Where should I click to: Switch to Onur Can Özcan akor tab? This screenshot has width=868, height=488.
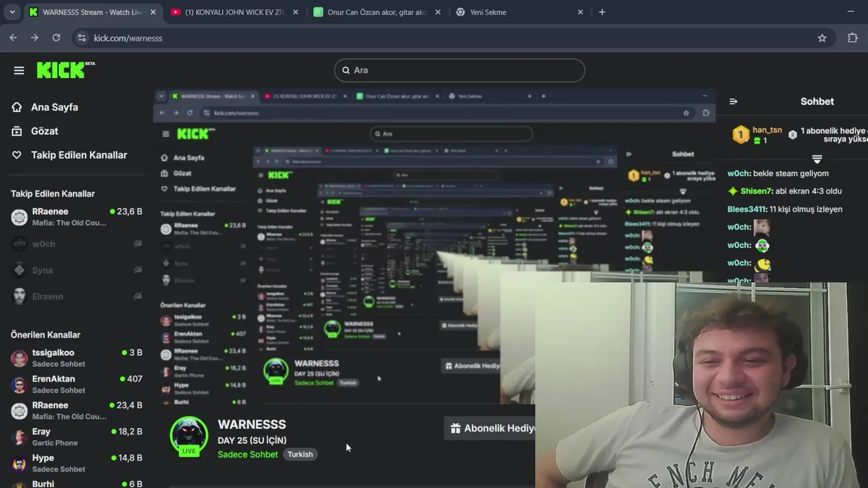(x=376, y=12)
